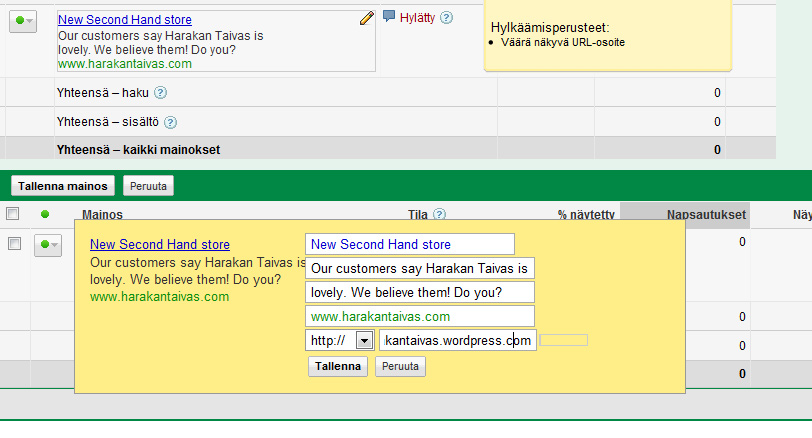The image size is (812, 438).
Task: Click green status dot in table header
Action: click(x=44, y=214)
